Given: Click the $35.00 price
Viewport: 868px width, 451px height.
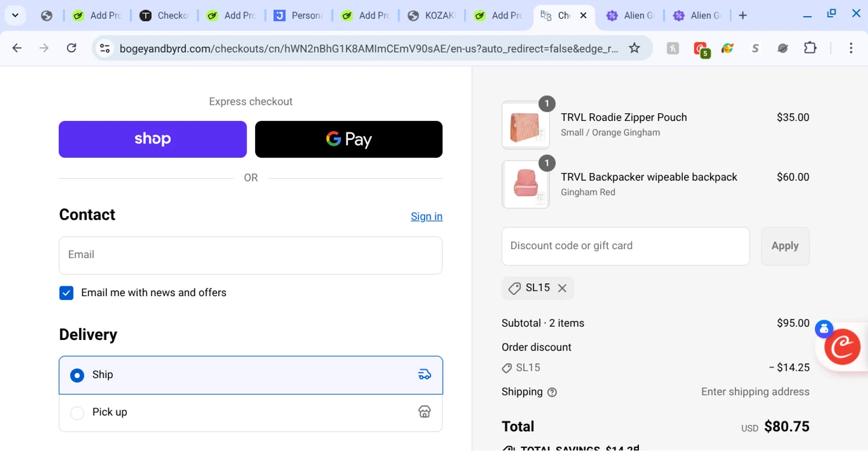Looking at the screenshot, I should (793, 117).
